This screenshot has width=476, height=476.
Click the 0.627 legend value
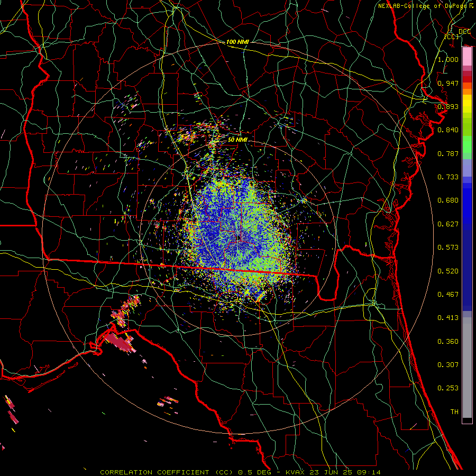coord(448,224)
